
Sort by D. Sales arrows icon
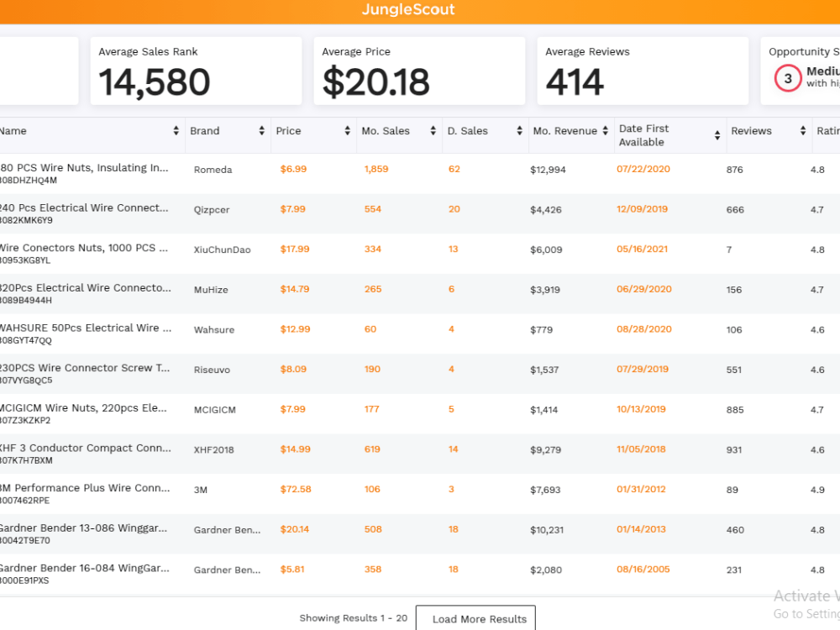[x=519, y=131]
